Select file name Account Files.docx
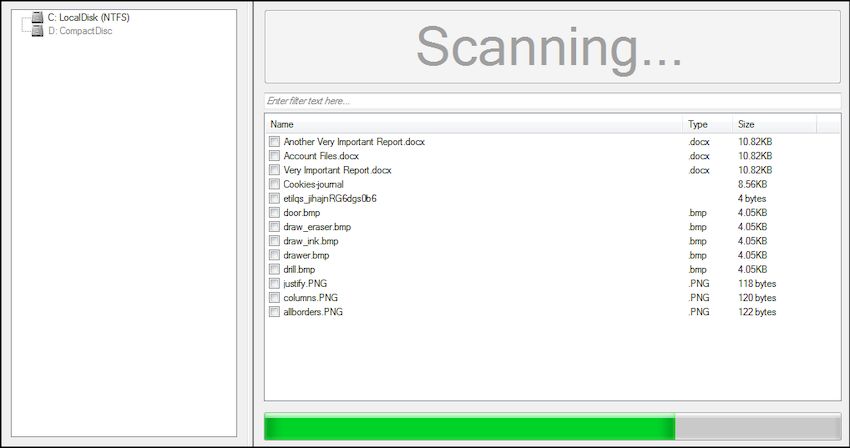 click(x=321, y=156)
